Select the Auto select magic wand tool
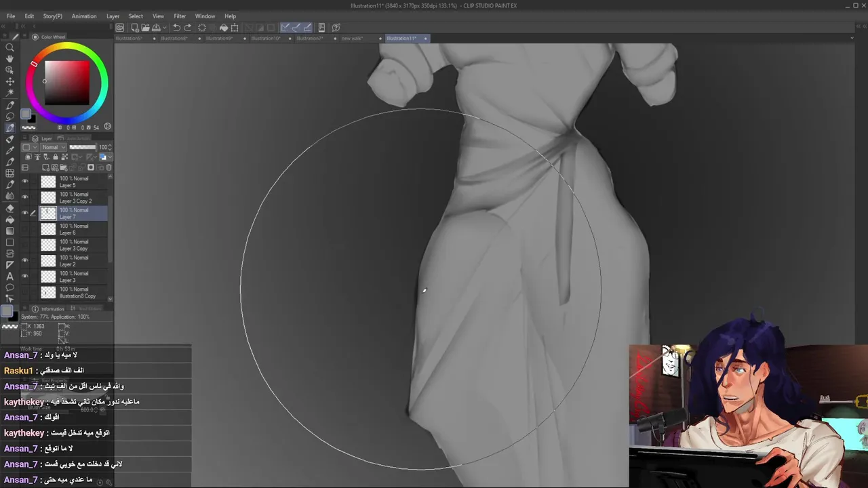This screenshot has height=488, width=868. [9, 92]
